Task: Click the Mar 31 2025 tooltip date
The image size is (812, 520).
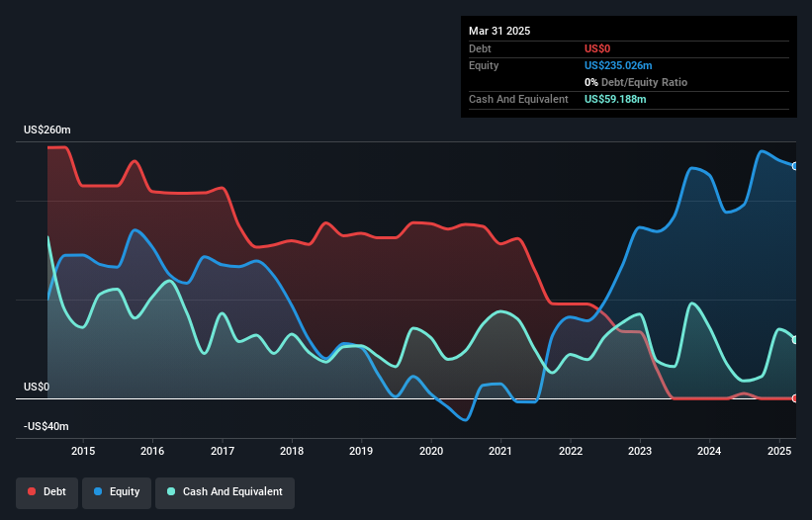Action: coord(499,31)
